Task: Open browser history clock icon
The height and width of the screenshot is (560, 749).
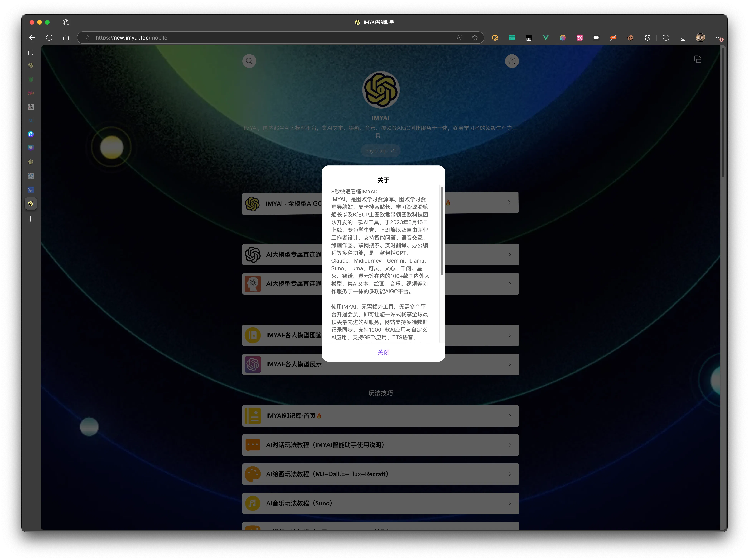Action: pyautogui.click(x=666, y=38)
